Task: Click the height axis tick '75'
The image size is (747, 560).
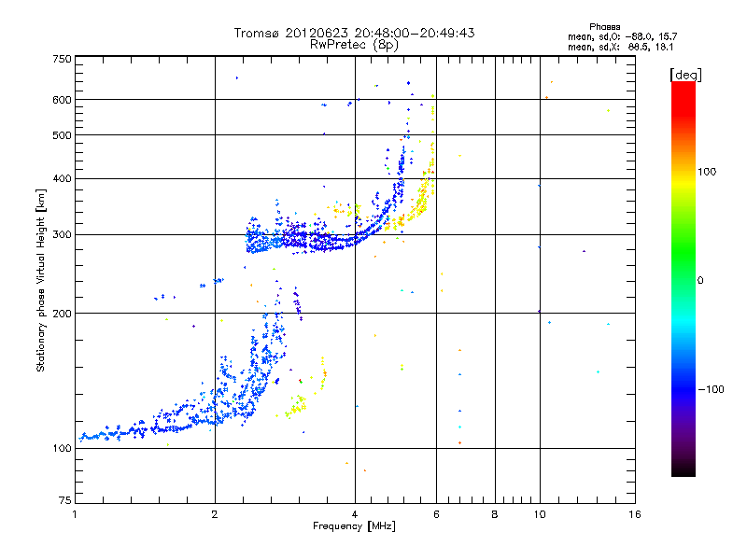Action: tap(65, 500)
